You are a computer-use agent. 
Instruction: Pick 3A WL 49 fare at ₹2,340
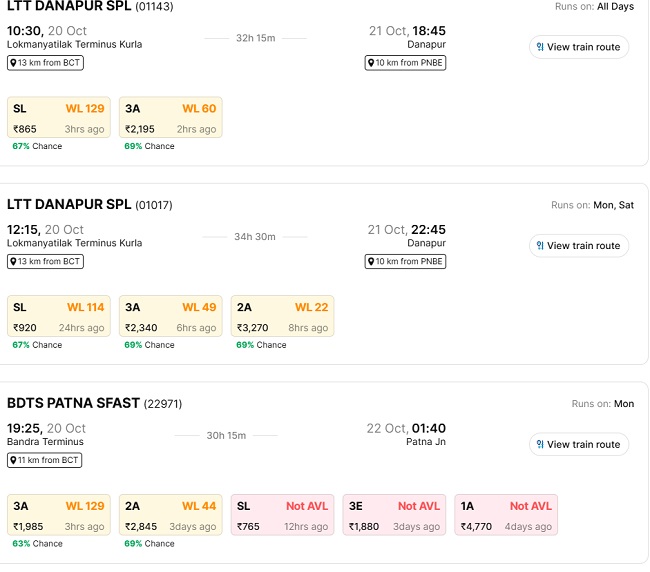point(170,317)
